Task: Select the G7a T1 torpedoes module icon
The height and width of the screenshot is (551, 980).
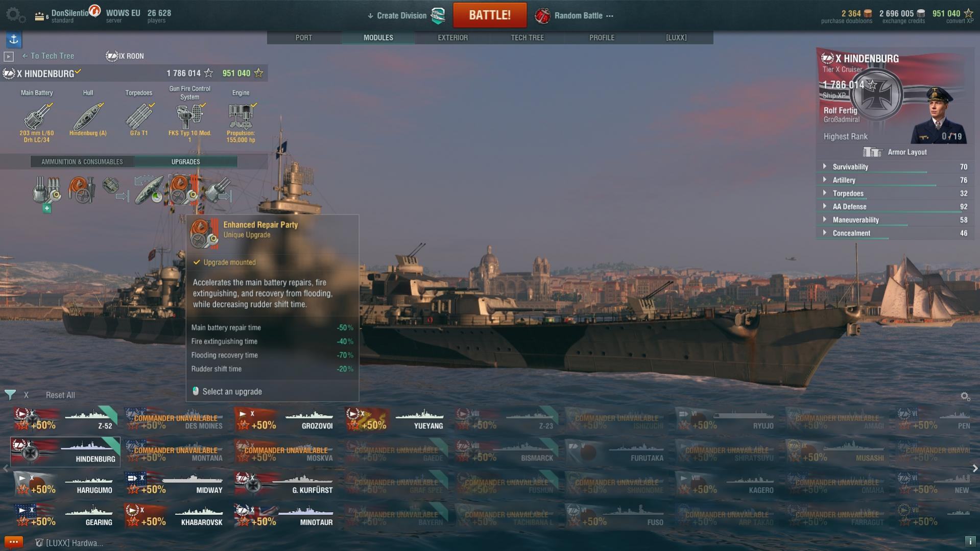Action: point(139,116)
